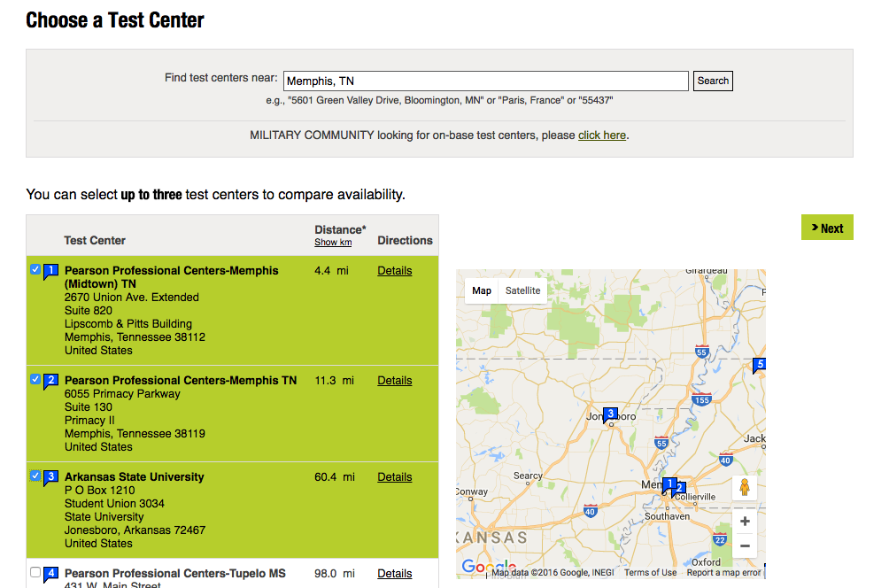The height and width of the screenshot is (588, 889).
Task: Select map marker 3 at Jonesboro
Action: 610,413
